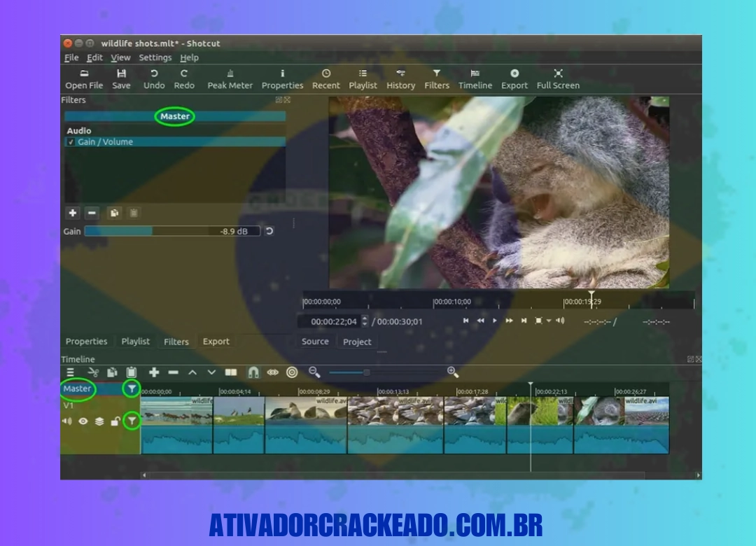Toggle the Filters panel from the toolbar
Screen dimensions: 756x546
click(437, 79)
